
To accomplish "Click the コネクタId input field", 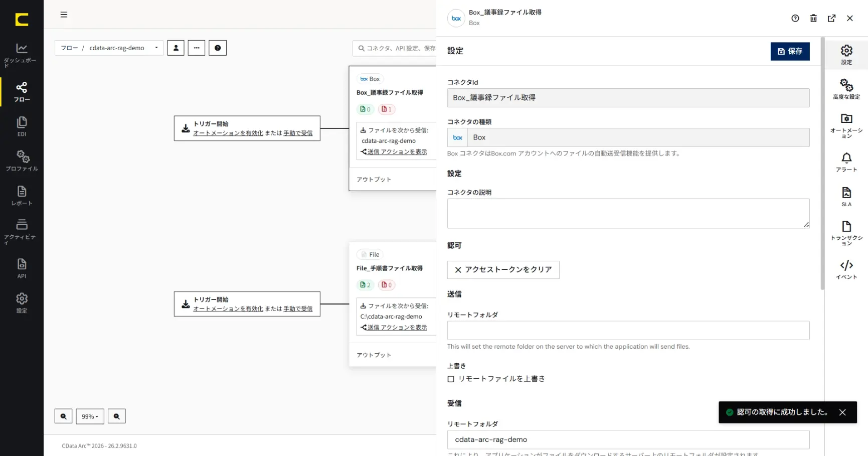I will (x=628, y=98).
